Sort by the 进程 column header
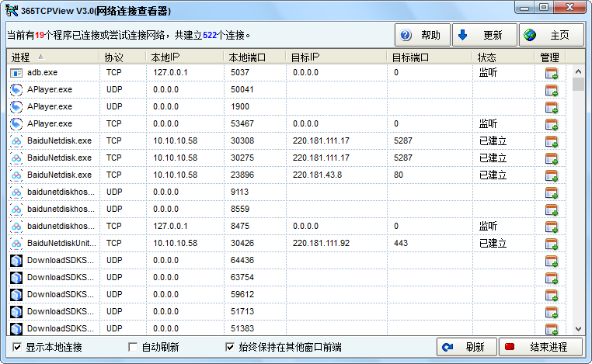 (x=54, y=57)
